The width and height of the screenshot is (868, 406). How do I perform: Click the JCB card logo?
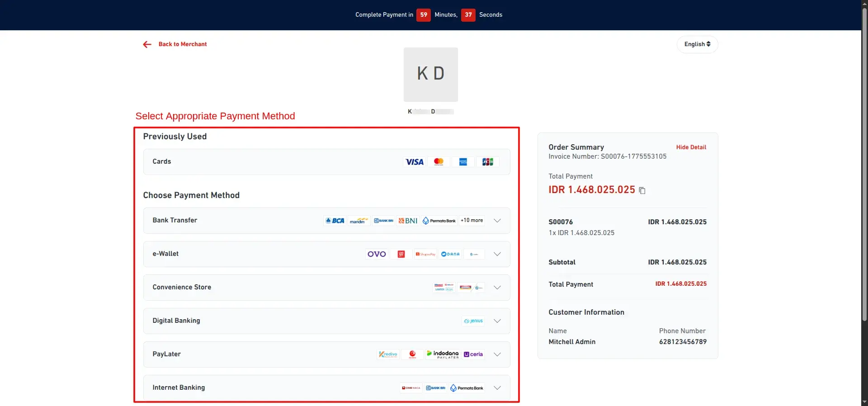487,162
